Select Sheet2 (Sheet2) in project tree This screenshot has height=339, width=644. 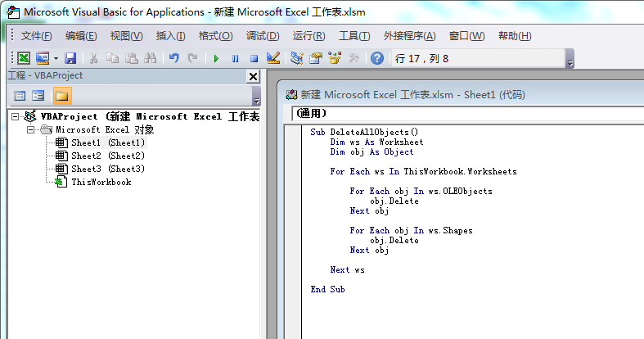108,156
